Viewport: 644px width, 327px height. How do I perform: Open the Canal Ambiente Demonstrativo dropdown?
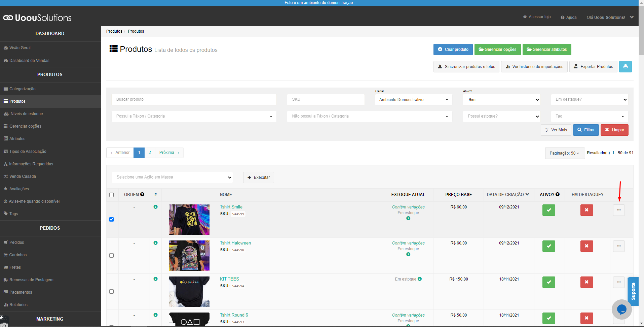(x=414, y=100)
